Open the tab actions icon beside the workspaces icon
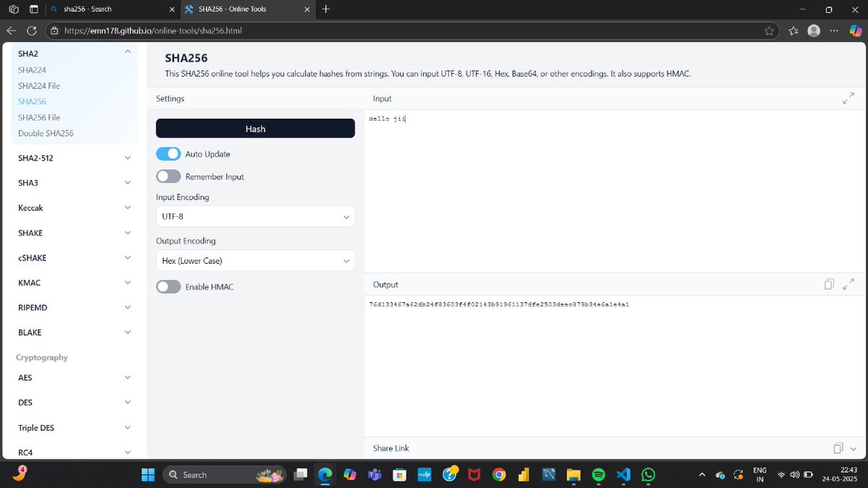The width and height of the screenshot is (868, 488). pos(33,9)
